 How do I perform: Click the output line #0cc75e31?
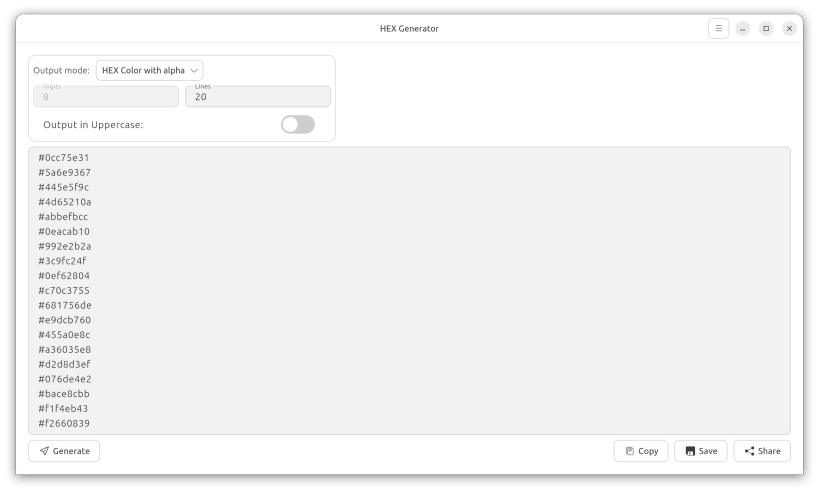tap(64, 158)
